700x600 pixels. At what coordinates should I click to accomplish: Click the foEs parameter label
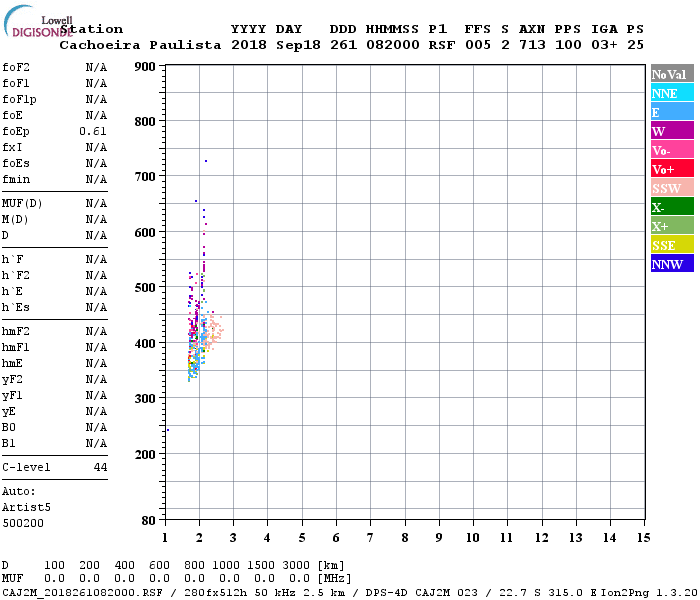tap(16, 163)
